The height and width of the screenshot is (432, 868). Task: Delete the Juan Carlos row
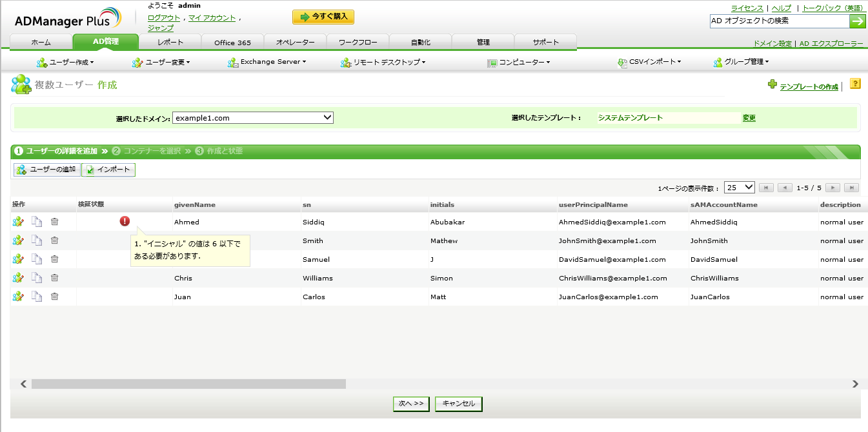coord(55,297)
